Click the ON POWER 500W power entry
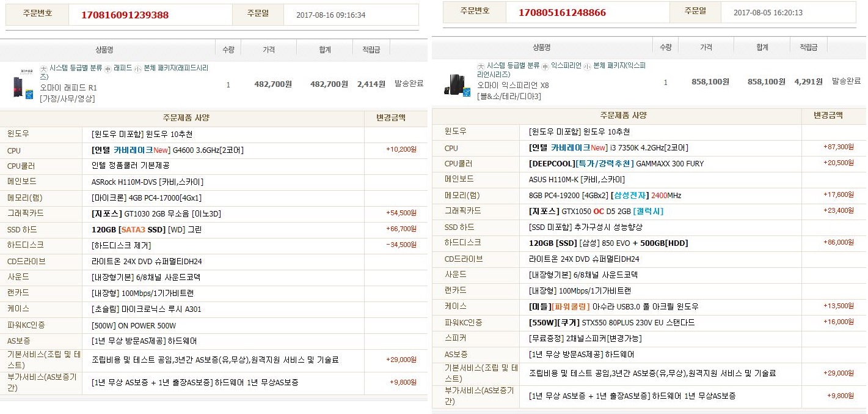 pyautogui.click(x=134, y=325)
